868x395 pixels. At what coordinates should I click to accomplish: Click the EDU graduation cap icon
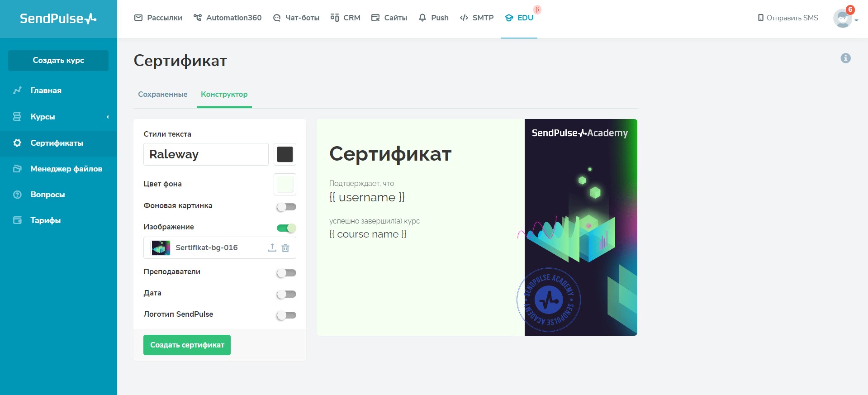click(509, 18)
